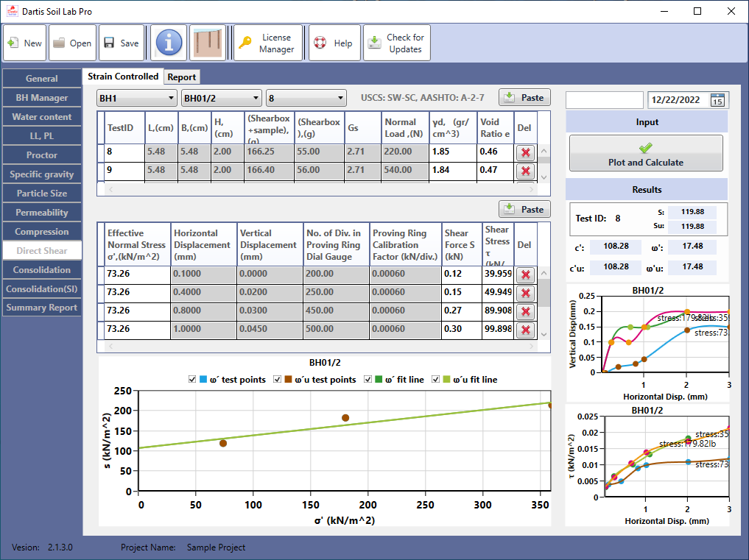Open Summary Report section

pyautogui.click(x=41, y=308)
